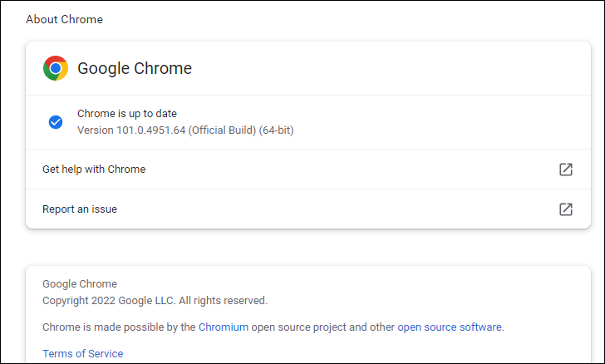The width and height of the screenshot is (605, 364).
Task: Open external link icon beside Report an issue
Action: coord(566,209)
